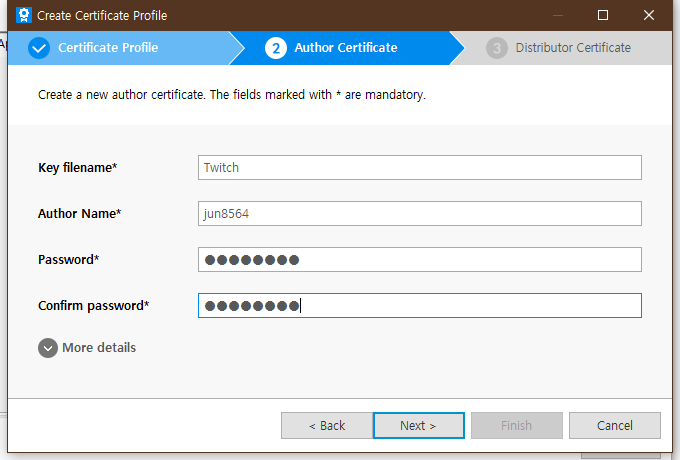Image resolution: width=680 pixels, height=460 pixels.
Task: Click the Back button
Action: point(327,425)
